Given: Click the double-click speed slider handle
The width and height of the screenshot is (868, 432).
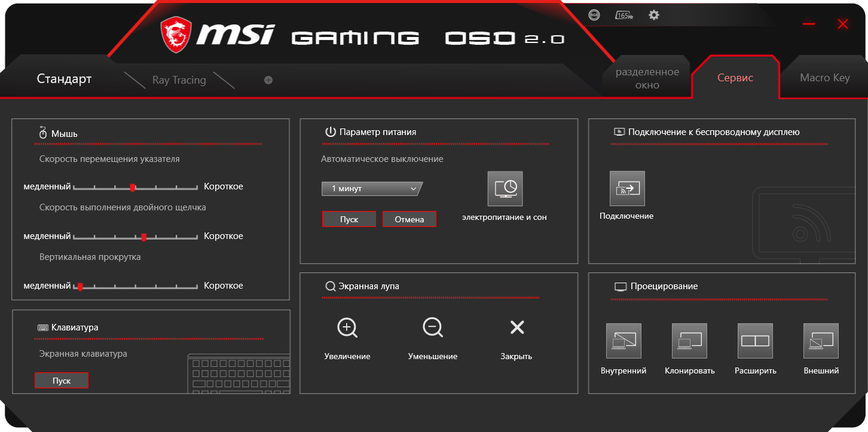Looking at the screenshot, I should pyautogui.click(x=144, y=237).
